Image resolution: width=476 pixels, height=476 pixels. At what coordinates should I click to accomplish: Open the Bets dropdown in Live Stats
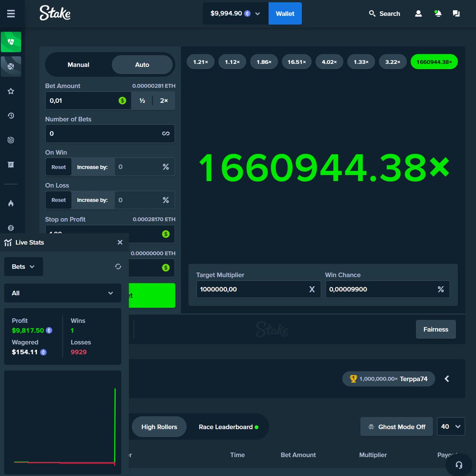pos(23,267)
